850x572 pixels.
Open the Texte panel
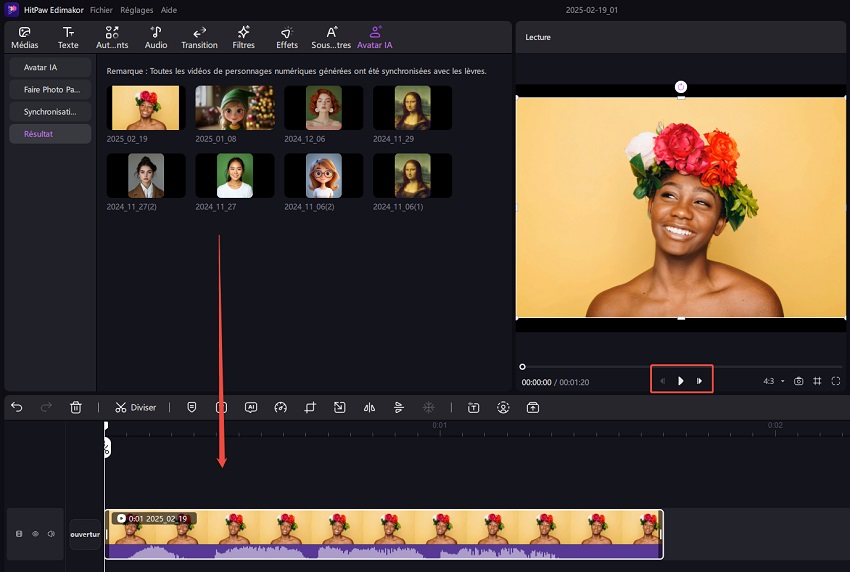pos(68,37)
